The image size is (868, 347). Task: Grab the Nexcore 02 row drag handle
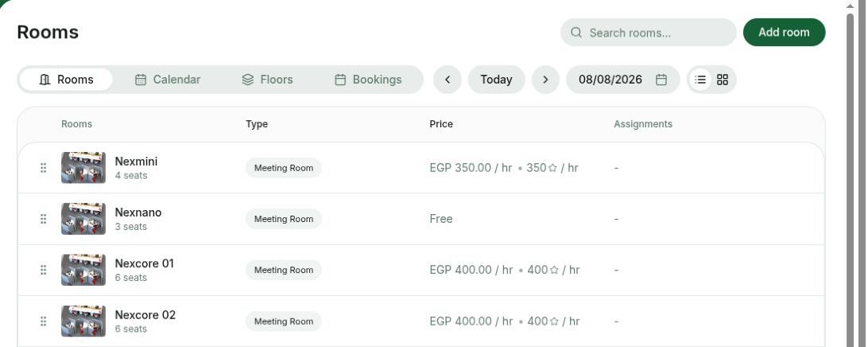pyautogui.click(x=43, y=321)
